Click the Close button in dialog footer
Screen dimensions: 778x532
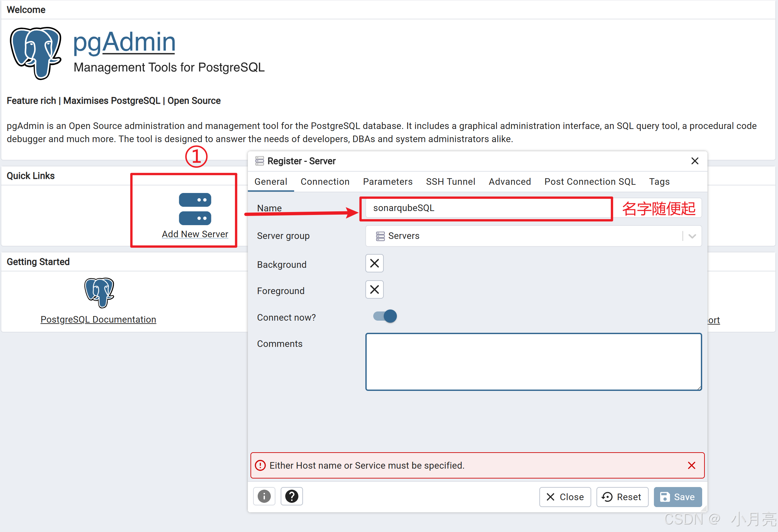pyautogui.click(x=565, y=497)
